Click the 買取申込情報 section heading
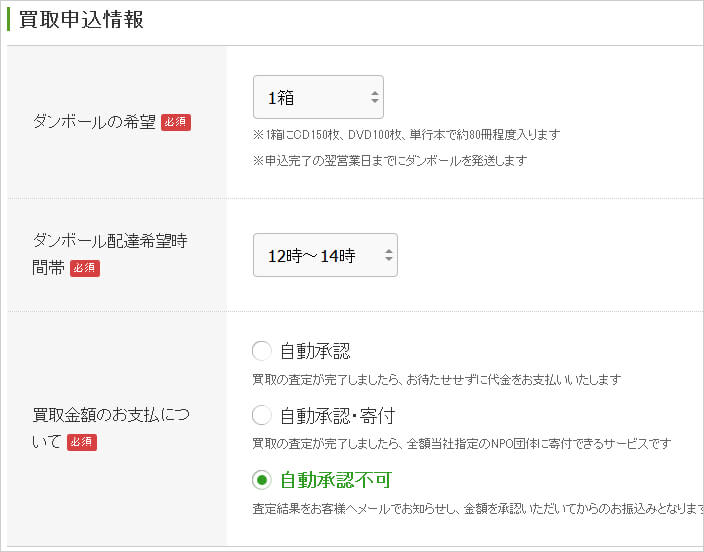 81,20
